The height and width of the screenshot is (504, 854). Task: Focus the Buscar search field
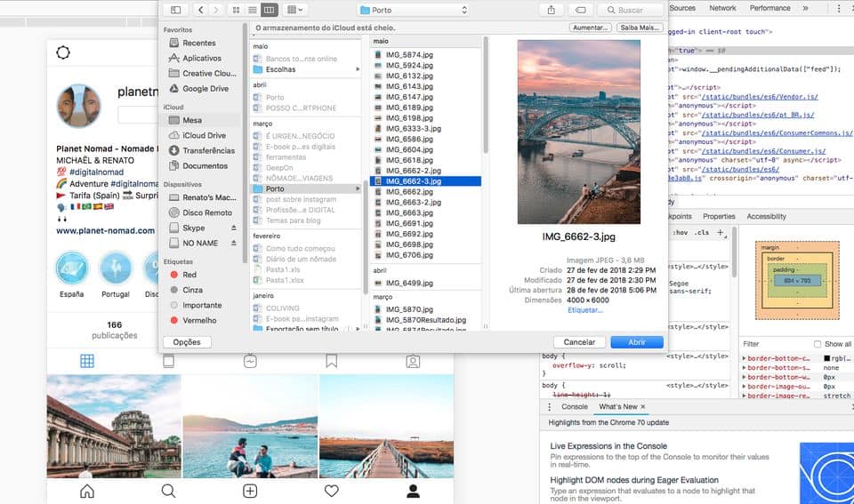pos(630,10)
